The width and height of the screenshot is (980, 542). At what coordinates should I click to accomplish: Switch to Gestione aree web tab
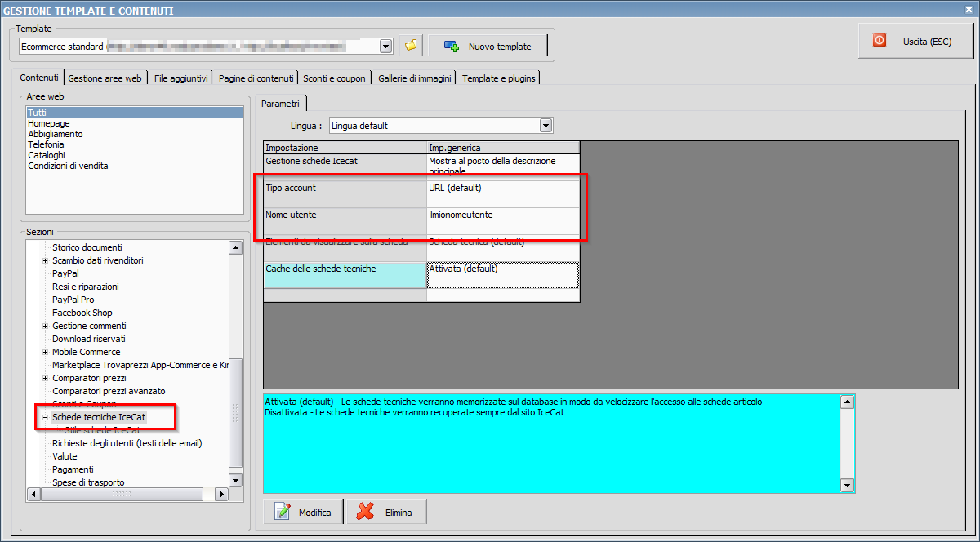point(105,78)
